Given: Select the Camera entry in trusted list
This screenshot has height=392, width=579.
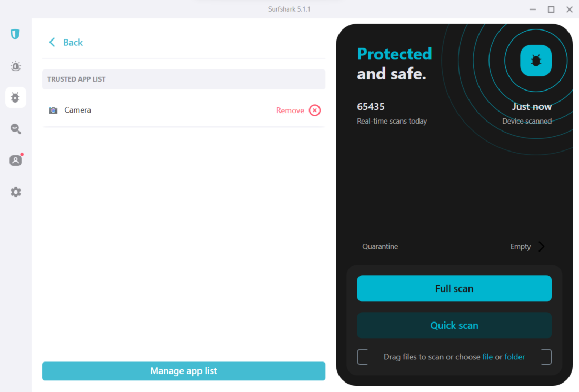Looking at the screenshot, I should point(78,110).
